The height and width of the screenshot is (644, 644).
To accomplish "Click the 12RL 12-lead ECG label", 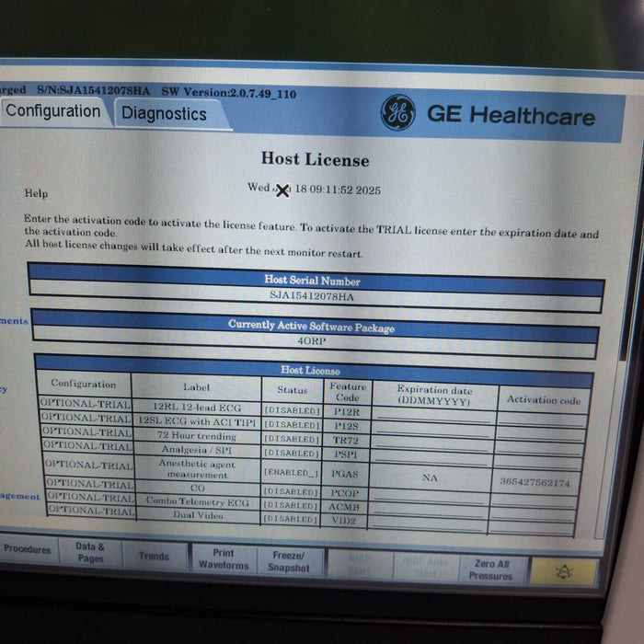I will click(197, 407).
